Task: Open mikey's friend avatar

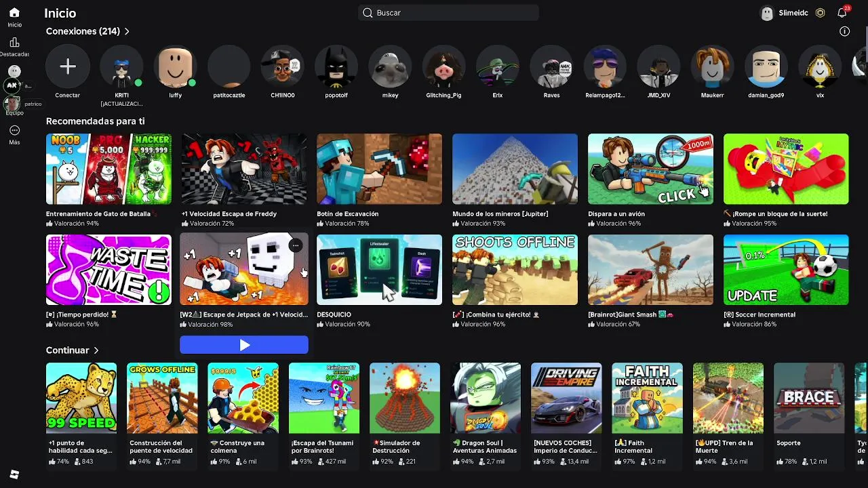Action: [390, 66]
